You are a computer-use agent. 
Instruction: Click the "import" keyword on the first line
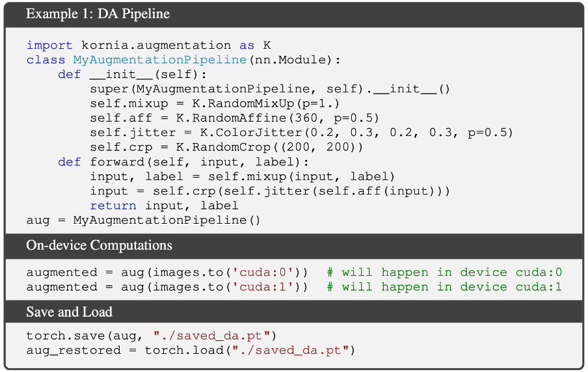pos(50,46)
